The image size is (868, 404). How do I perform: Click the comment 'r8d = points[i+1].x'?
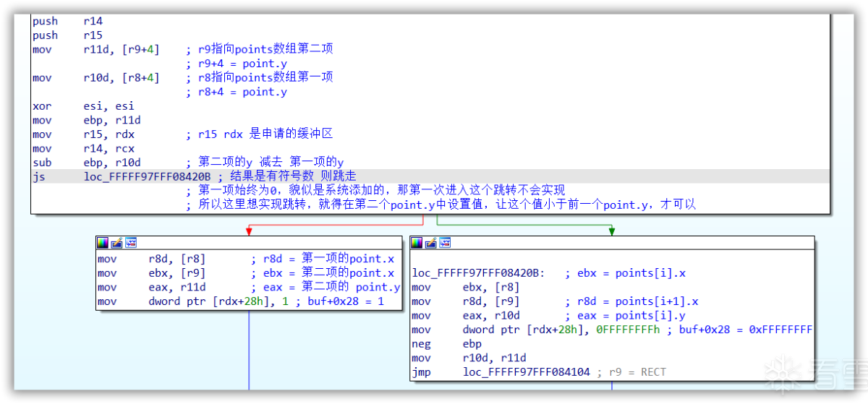point(631,301)
